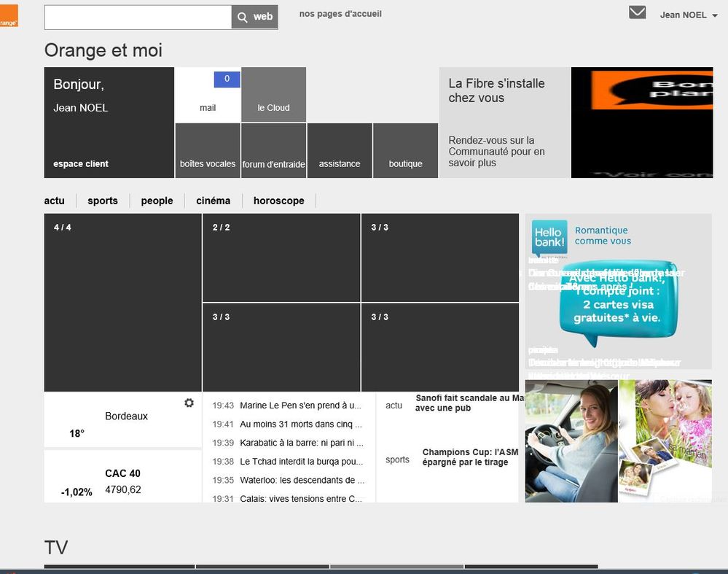Click the Hello bank logo
The height and width of the screenshot is (574, 728).
point(549,238)
